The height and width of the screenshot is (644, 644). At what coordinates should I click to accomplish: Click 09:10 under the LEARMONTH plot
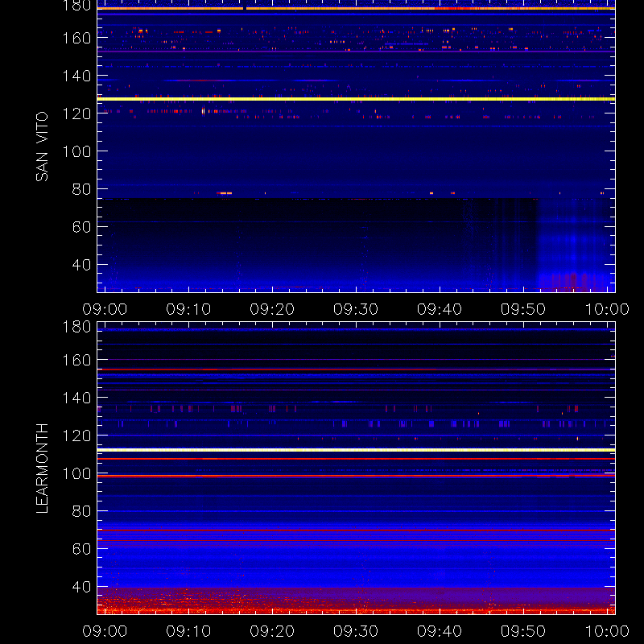pyautogui.click(x=188, y=631)
